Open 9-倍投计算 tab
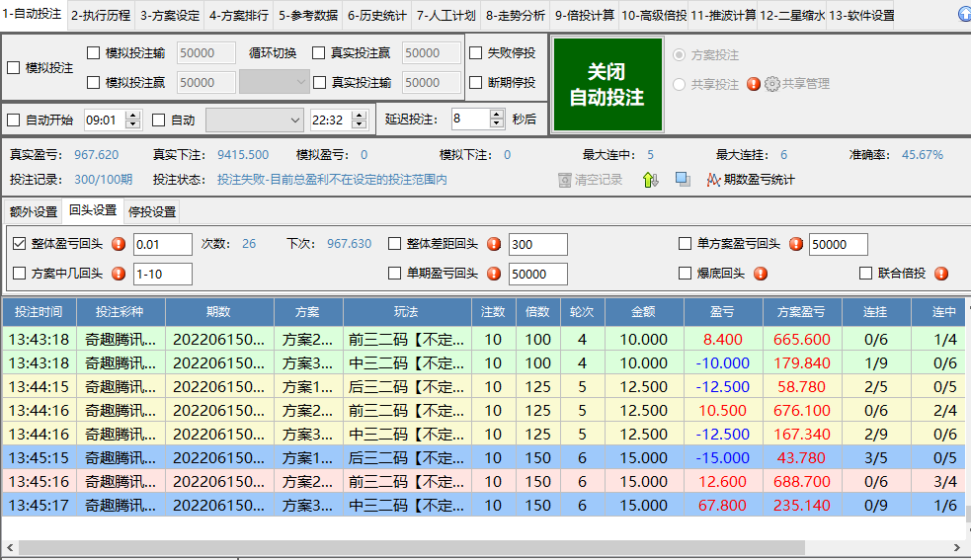 coord(585,16)
